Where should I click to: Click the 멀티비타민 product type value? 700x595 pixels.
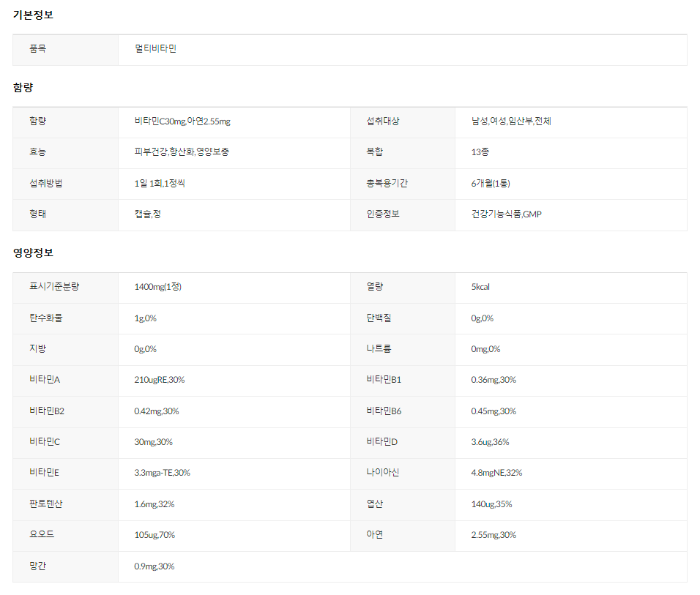[x=155, y=49]
